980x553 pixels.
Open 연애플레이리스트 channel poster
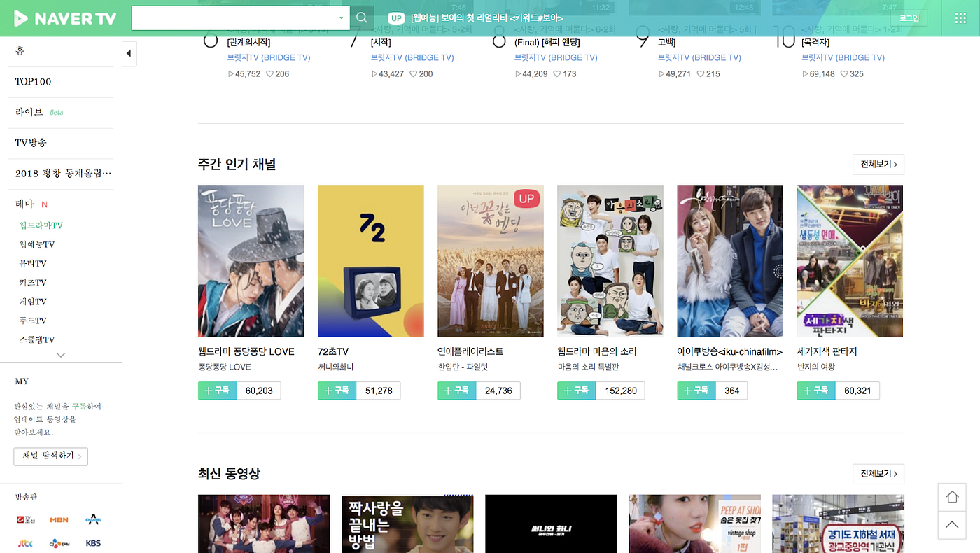[x=491, y=261]
